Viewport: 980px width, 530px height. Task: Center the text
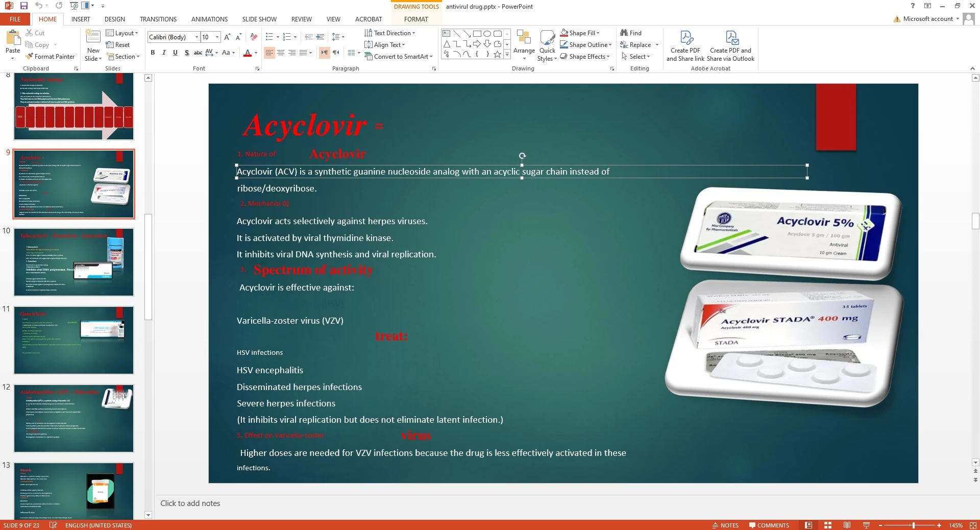pyautogui.click(x=281, y=53)
